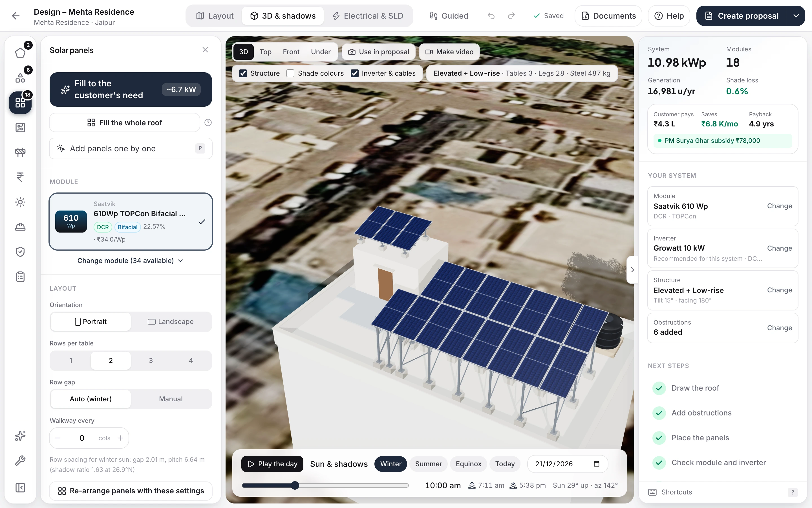Switch to the Layout tab
The height and width of the screenshot is (508, 812).
coord(215,16)
